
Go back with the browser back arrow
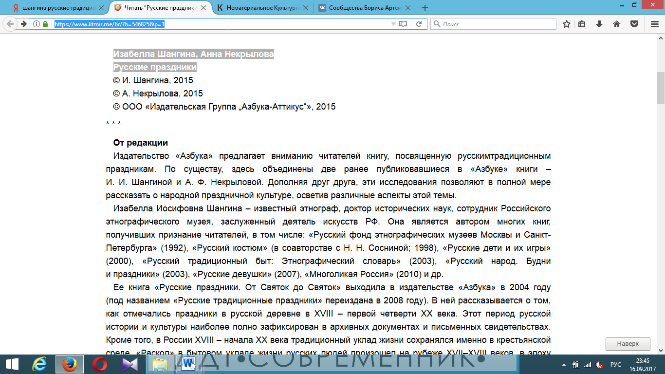click(x=10, y=24)
